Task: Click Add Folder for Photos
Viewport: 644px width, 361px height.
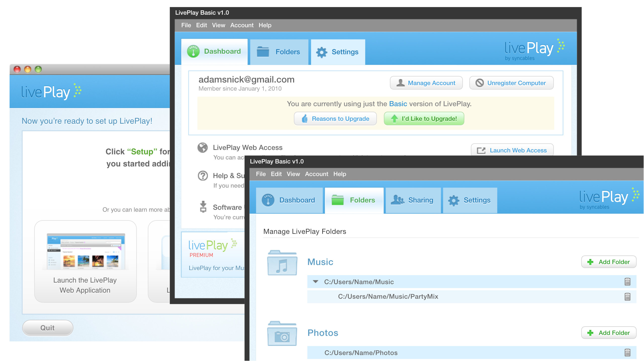Action: [609, 333]
